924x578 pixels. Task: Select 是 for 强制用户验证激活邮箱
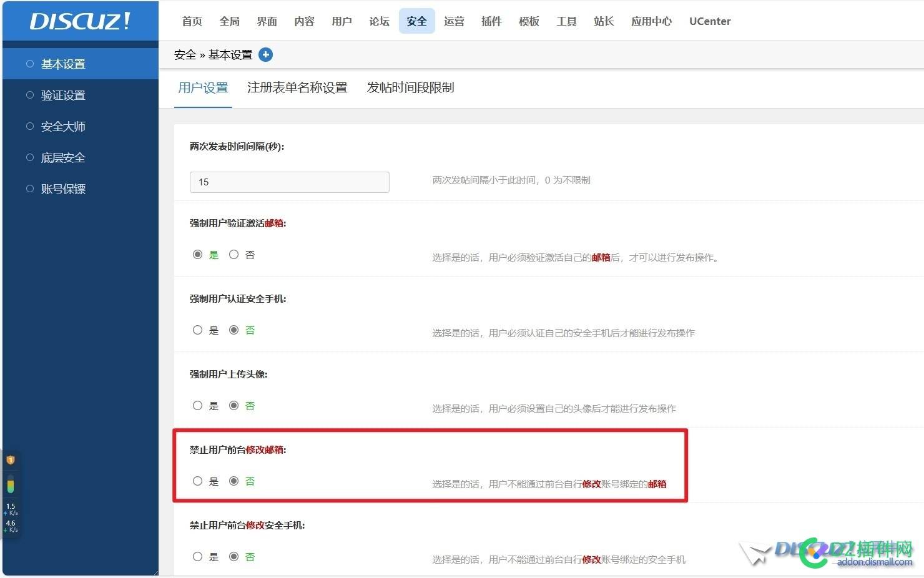tap(197, 255)
